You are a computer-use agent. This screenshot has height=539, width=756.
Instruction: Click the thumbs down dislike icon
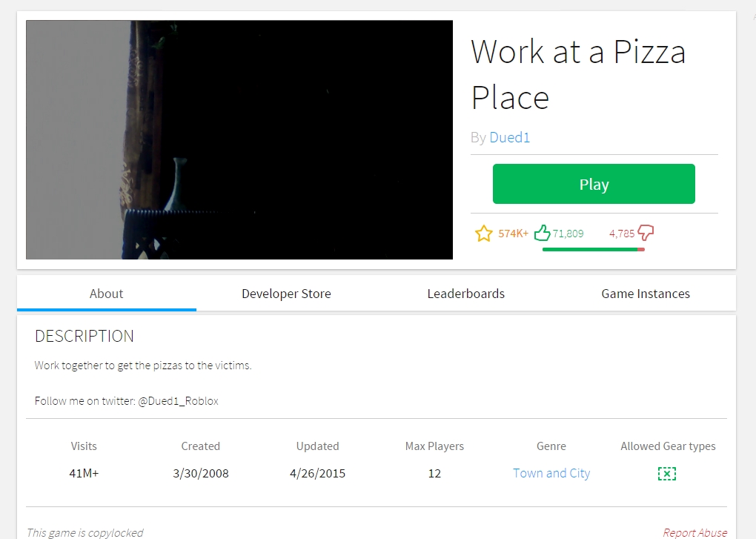[x=646, y=233]
